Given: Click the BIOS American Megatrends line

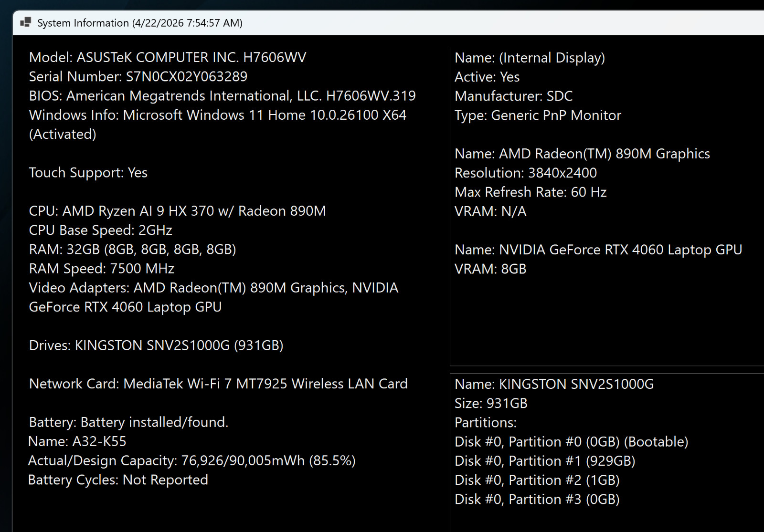Looking at the screenshot, I should (x=222, y=95).
